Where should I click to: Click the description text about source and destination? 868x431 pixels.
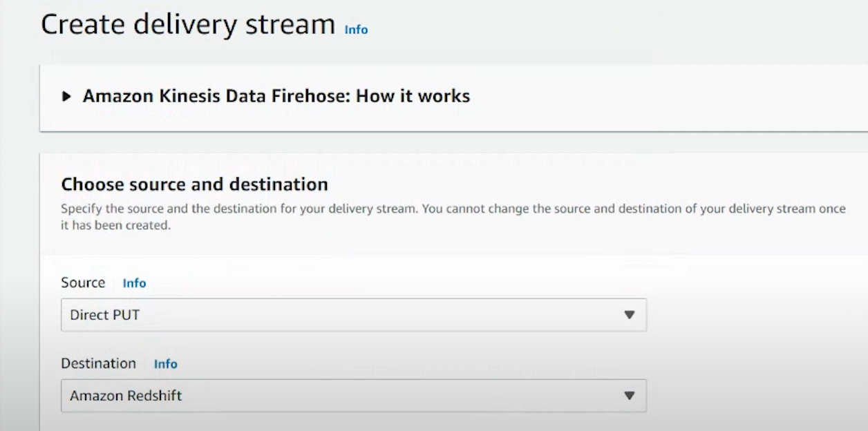pyautogui.click(x=453, y=217)
